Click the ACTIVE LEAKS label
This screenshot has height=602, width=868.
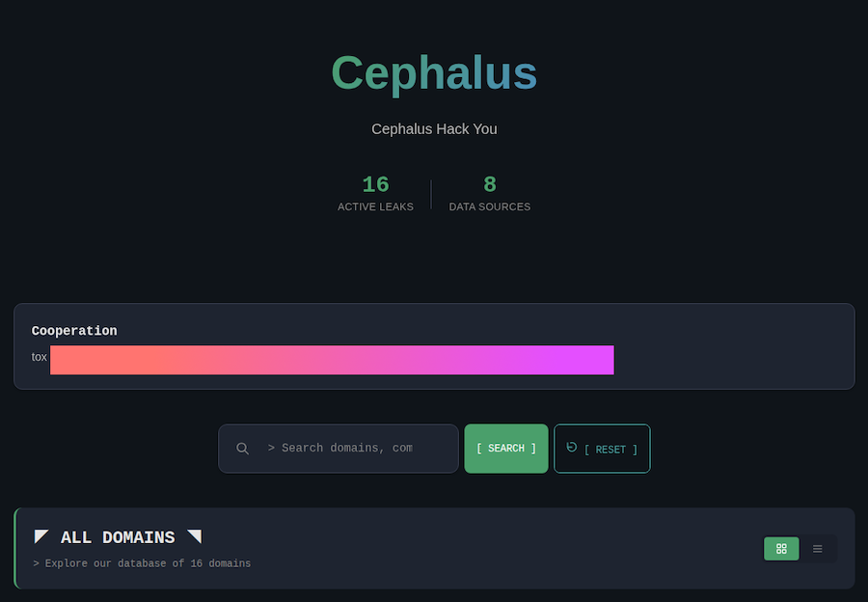coord(375,206)
